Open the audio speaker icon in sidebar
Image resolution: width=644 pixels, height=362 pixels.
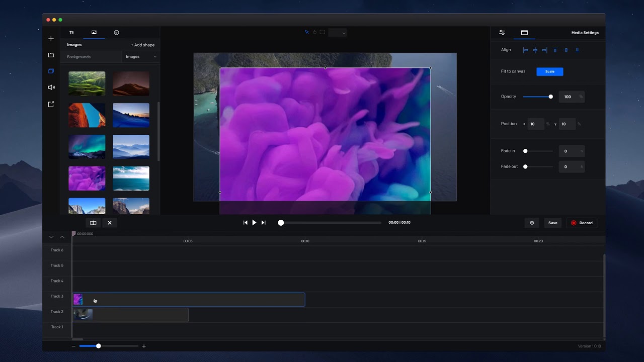tap(51, 87)
